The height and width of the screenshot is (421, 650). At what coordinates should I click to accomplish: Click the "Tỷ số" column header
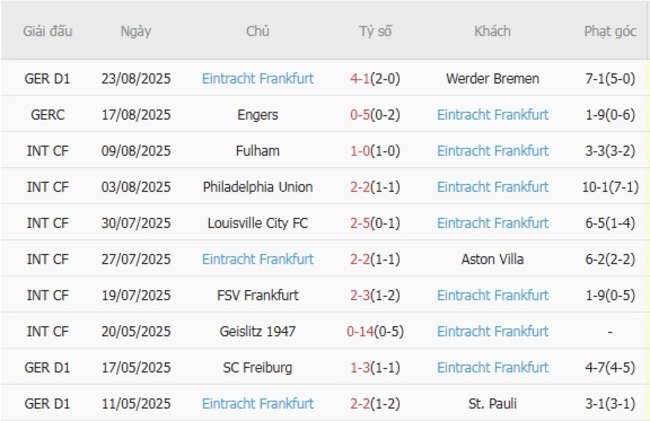coord(375,31)
